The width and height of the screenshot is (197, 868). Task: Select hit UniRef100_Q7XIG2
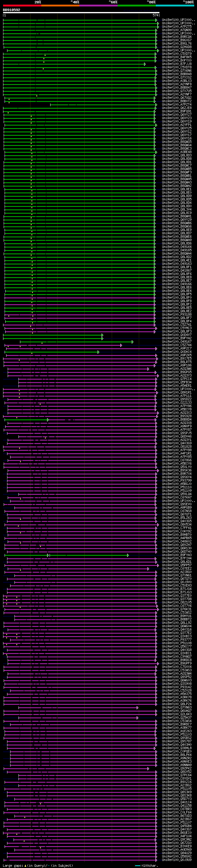tap(177, 78)
